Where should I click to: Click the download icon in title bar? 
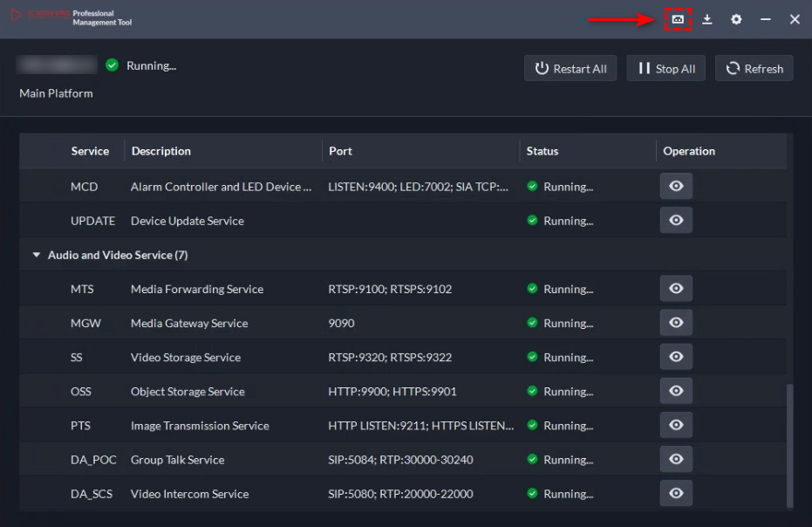pos(706,19)
